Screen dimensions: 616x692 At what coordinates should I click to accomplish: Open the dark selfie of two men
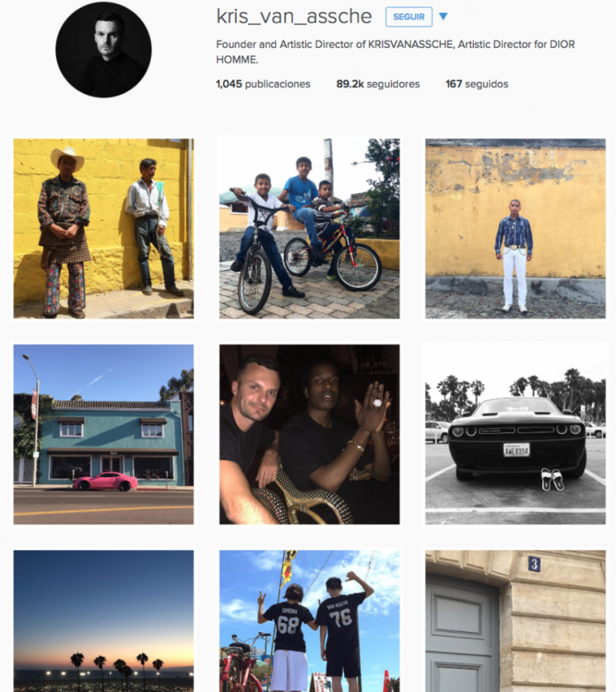click(x=310, y=435)
